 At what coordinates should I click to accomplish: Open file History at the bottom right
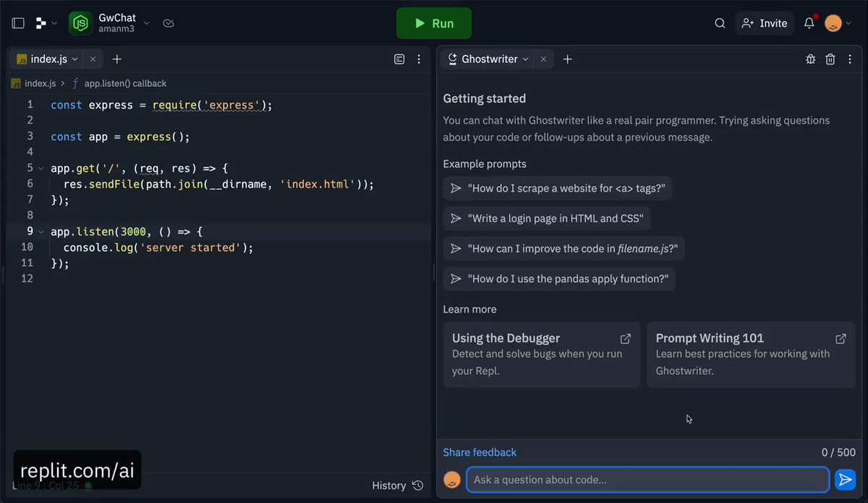coord(396,486)
